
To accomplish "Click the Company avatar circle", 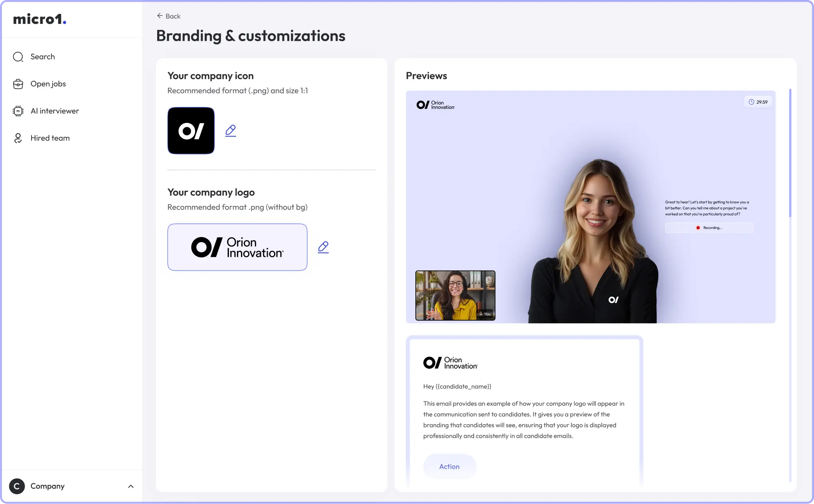I will [x=17, y=486].
